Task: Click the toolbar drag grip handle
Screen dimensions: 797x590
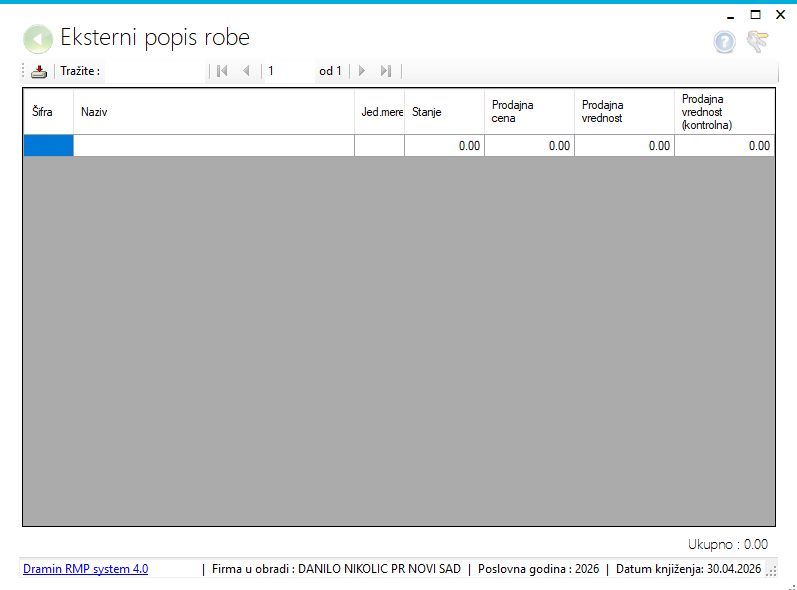Action: [x=23, y=71]
